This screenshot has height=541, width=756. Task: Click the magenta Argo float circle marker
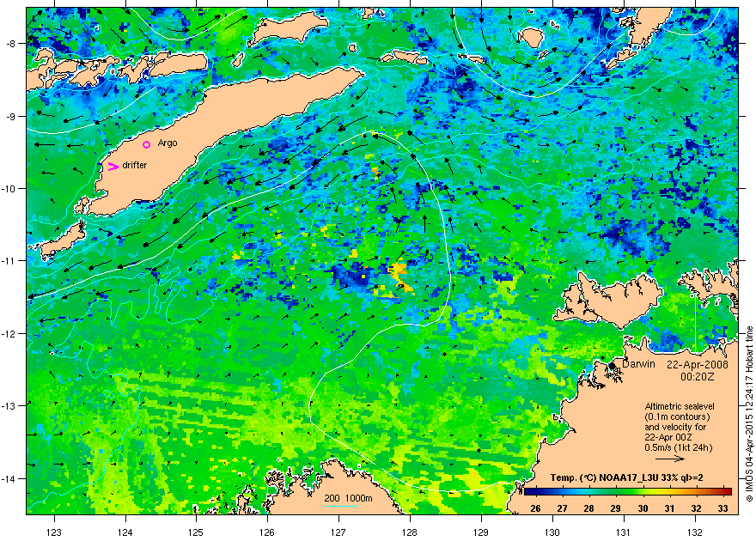147,144
